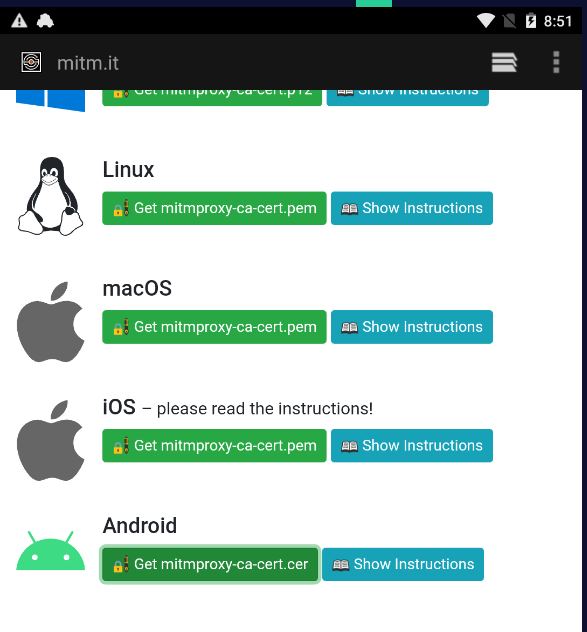
Task: Open the three-dot overflow menu
Action: coord(556,62)
